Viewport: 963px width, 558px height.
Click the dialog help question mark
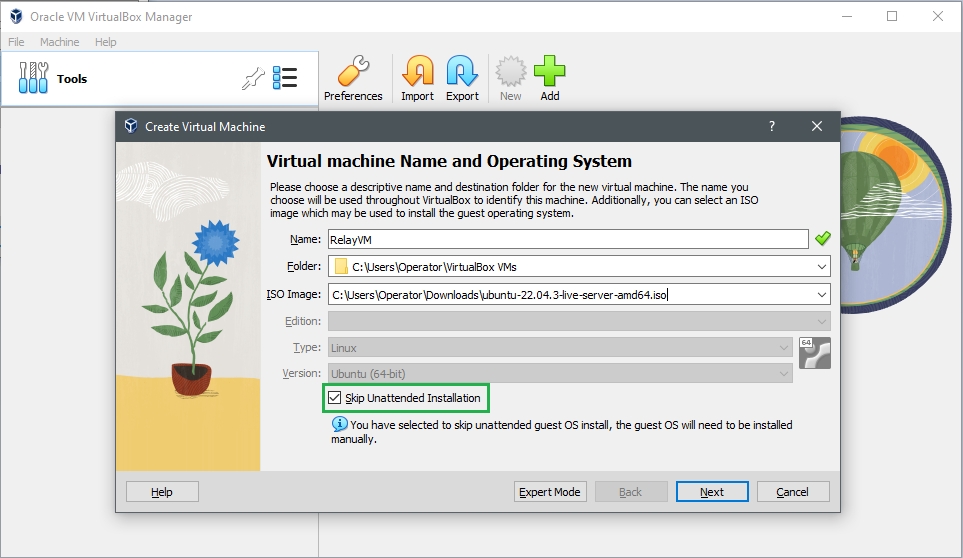[771, 127]
